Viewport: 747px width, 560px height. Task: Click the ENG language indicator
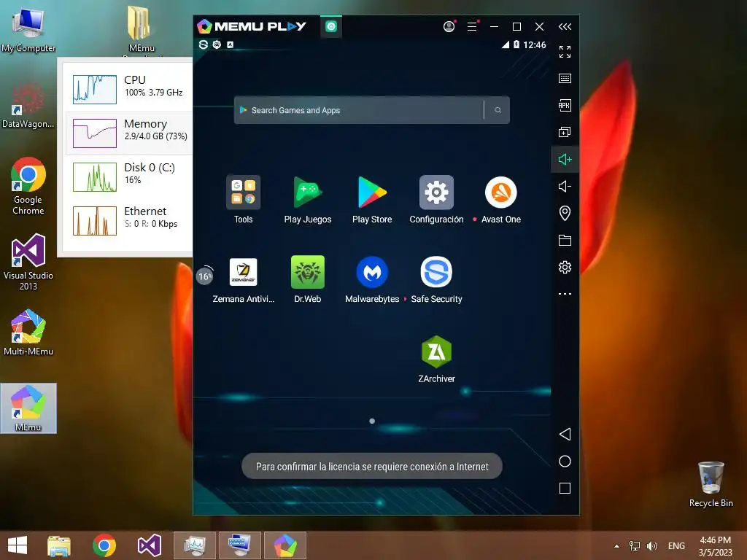pyautogui.click(x=676, y=545)
